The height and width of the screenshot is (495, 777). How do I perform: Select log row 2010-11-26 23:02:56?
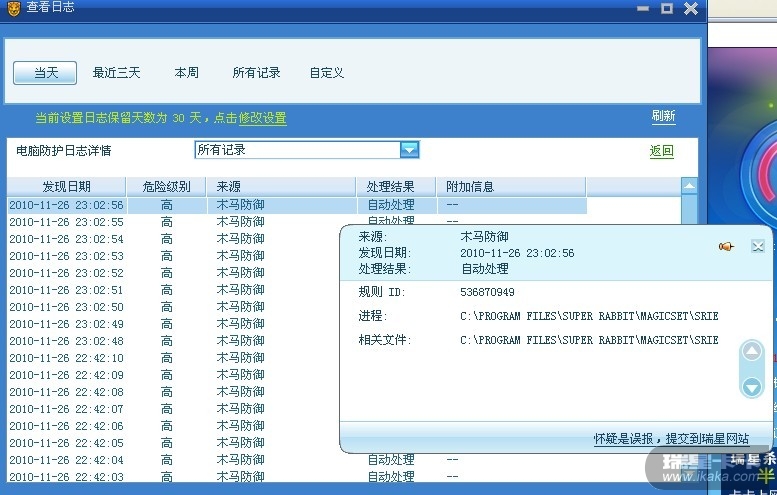tap(297, 205)
